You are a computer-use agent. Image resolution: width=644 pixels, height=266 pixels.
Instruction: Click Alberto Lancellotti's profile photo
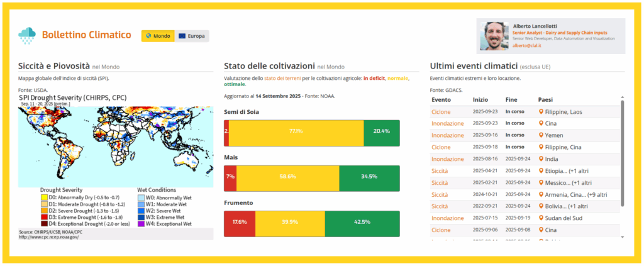pos(494,35)
